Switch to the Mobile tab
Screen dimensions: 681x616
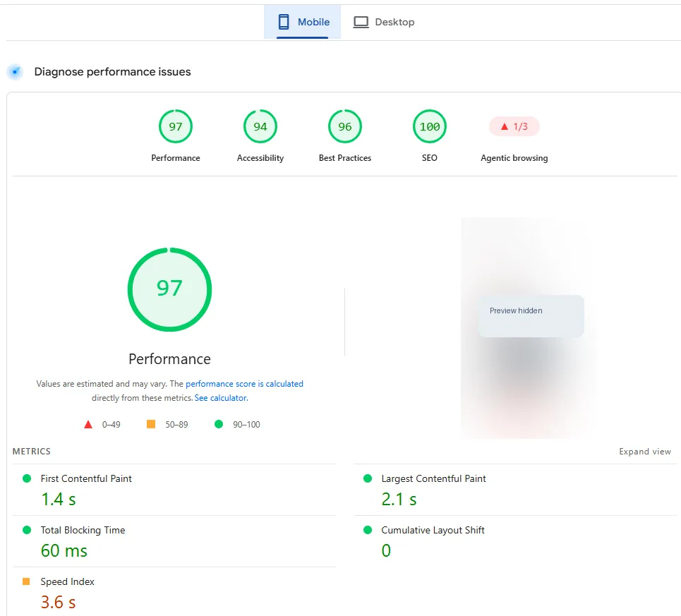pos(302,22)
